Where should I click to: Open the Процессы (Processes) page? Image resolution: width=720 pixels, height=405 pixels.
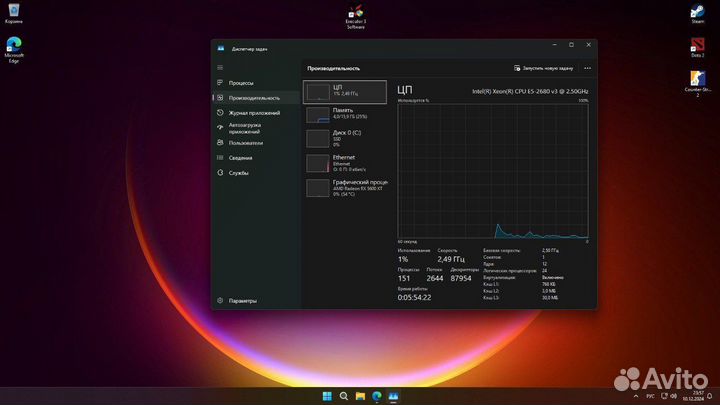point(241,83)
